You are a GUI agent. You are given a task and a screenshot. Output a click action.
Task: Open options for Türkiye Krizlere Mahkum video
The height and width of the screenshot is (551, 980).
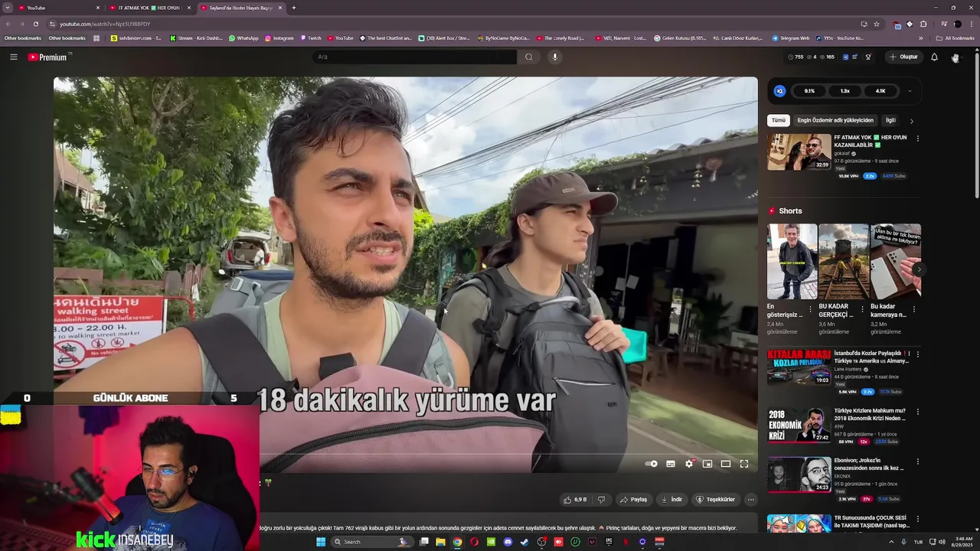pos(917,412)
